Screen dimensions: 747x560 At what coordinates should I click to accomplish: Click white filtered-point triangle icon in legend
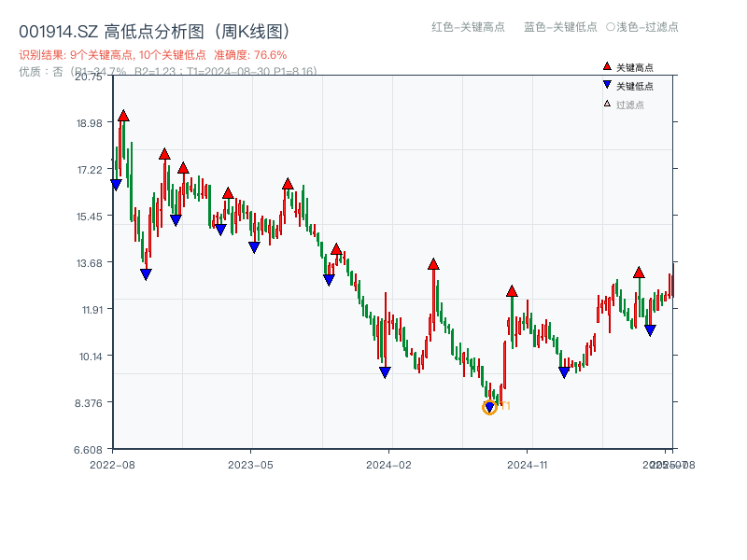point(607,104)
